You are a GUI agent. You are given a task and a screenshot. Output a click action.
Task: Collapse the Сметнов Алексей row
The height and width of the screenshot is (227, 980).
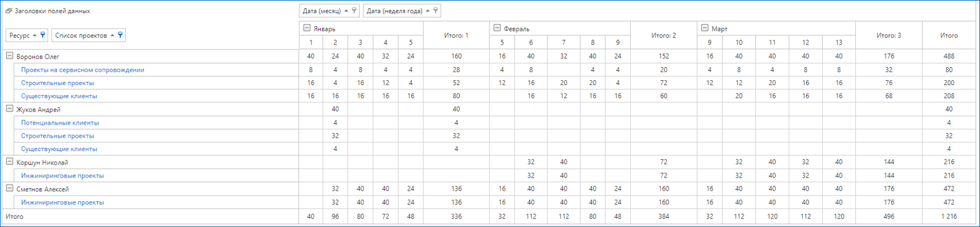(10, 188)
